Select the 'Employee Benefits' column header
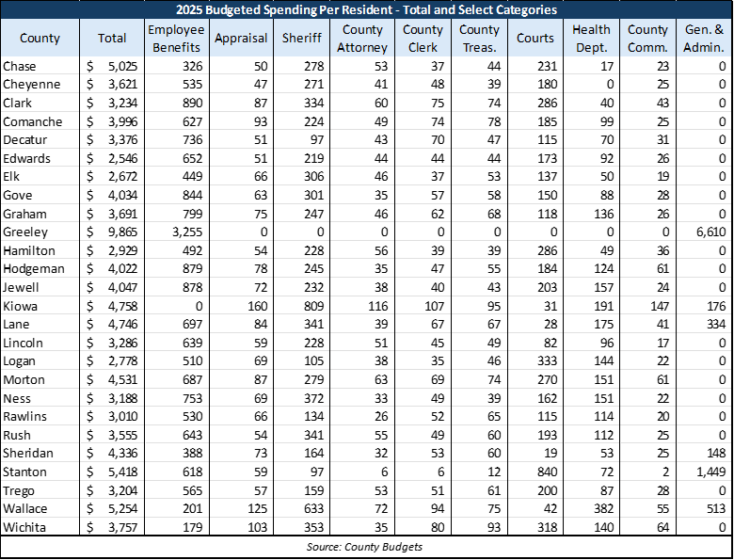Image resolution: width=734 pixels, height=560 pixels. click(175, 39)
